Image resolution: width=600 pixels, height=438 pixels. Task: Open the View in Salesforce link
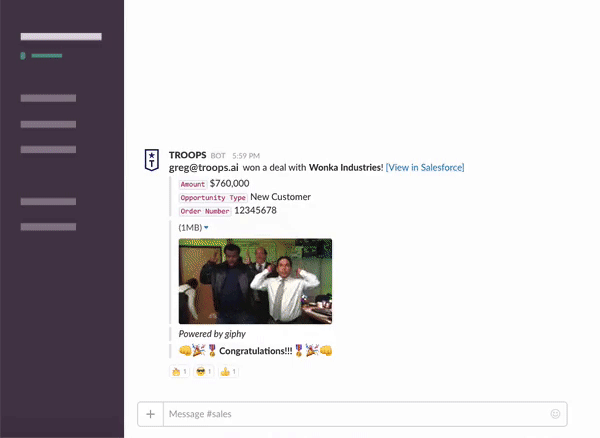(x=425, y=168)
